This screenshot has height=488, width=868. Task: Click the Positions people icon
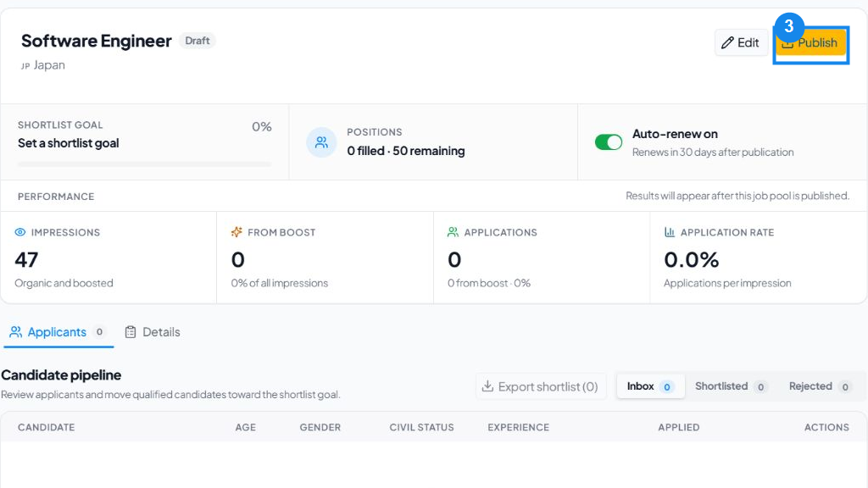(x=321, y=142)
